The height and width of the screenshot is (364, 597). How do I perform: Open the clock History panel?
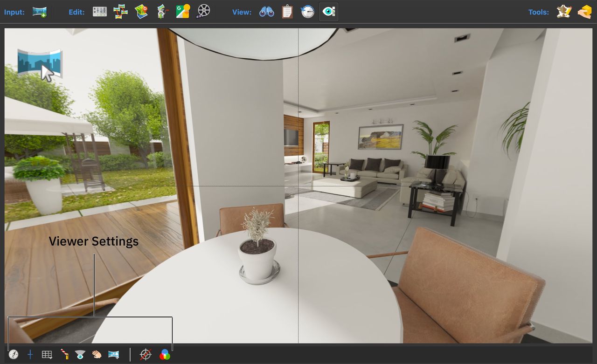[307, 12]
